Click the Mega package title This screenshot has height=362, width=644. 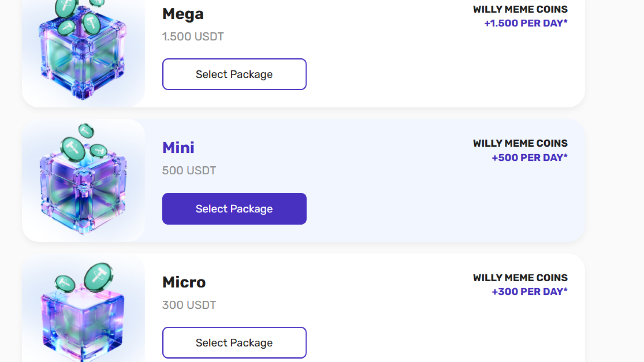pos(183,14)
